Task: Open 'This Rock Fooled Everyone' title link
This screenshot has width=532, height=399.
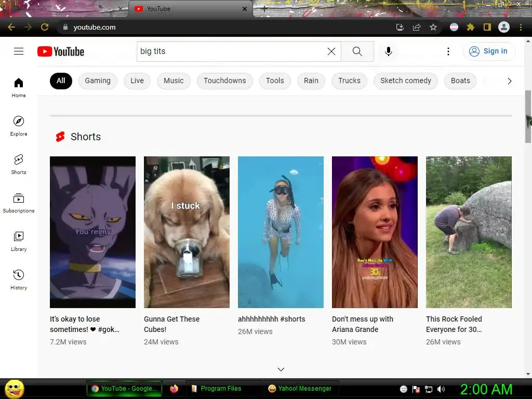Action: click(x=454, y=324)
